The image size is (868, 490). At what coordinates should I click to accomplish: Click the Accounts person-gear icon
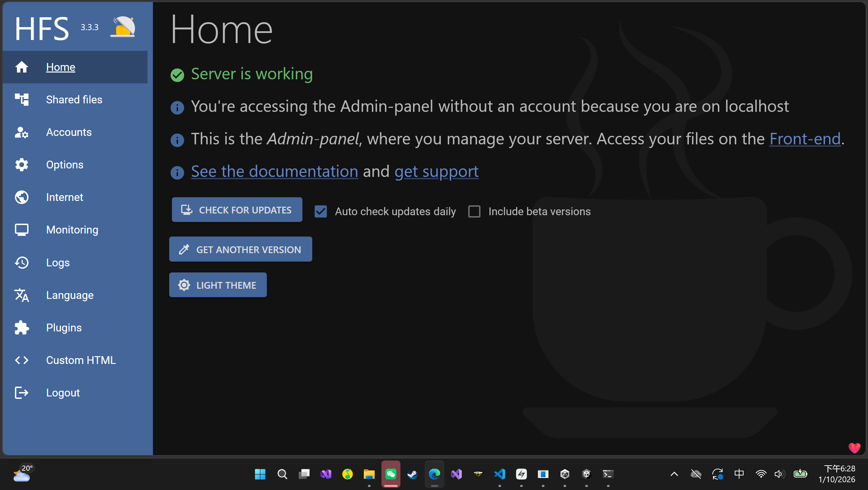[x=21, y=132]
